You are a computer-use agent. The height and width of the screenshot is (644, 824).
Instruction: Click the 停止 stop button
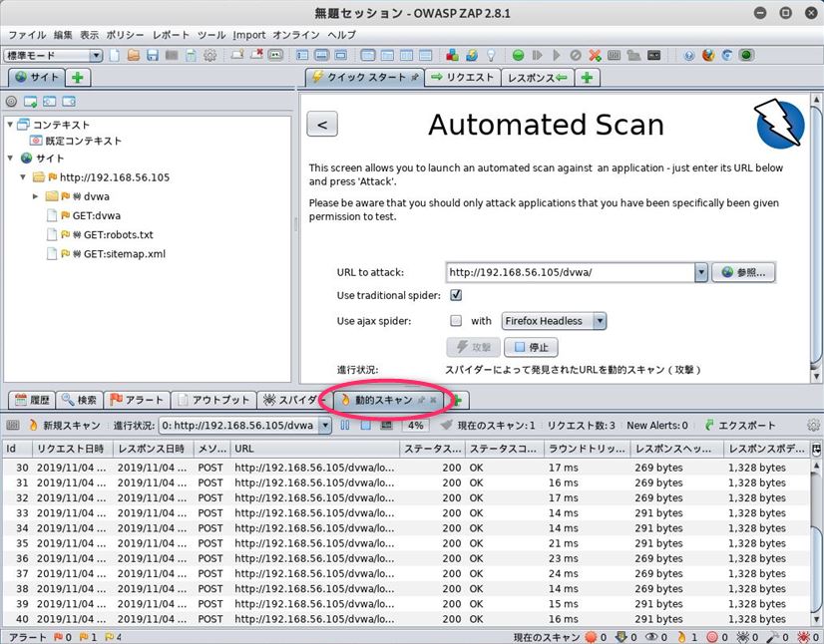(x=531, y=347)
